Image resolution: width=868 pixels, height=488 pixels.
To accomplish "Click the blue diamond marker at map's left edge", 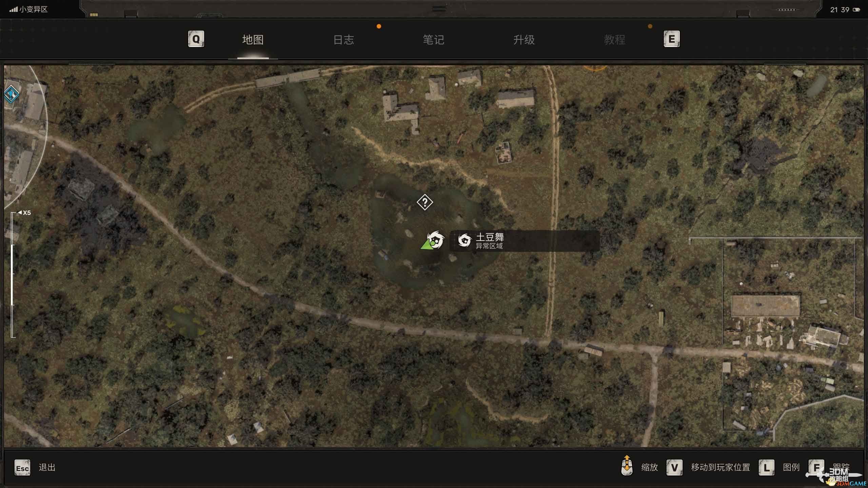I will pos(11,94).
